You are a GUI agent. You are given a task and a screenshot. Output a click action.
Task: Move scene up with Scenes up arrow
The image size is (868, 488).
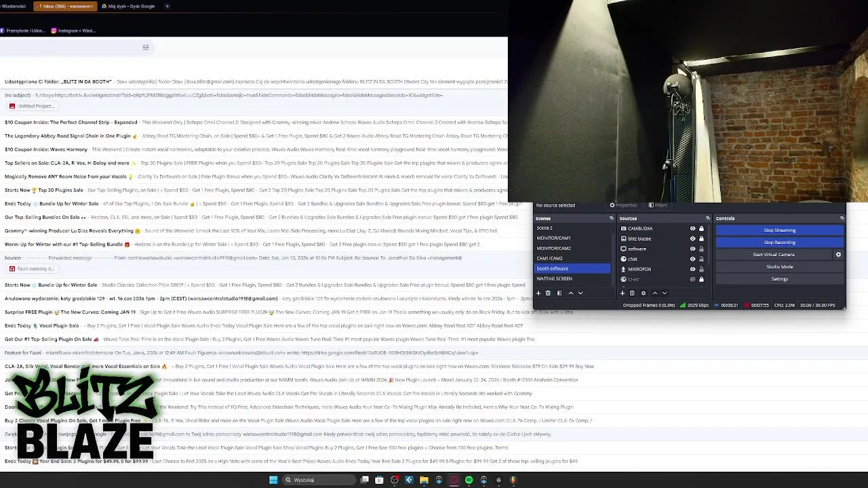[x=570, y=293]
